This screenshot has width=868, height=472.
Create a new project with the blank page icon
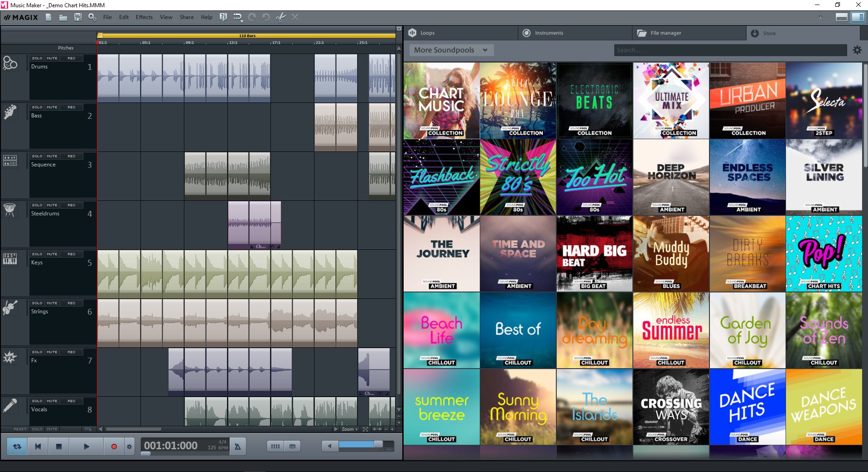pos(48,17)
